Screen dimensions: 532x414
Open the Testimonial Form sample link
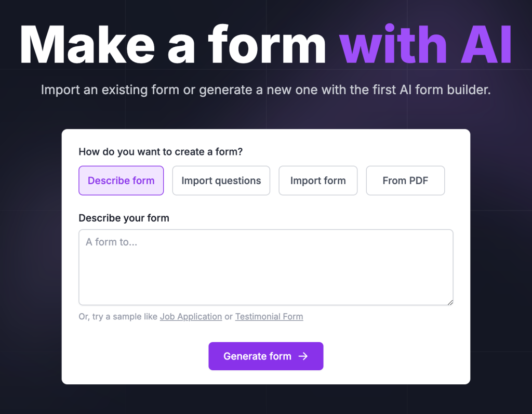coord(269,316)
